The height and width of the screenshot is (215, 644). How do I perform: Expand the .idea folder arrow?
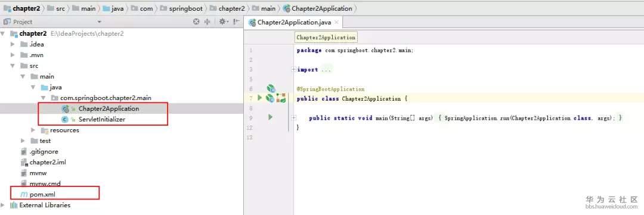[13, 44]
